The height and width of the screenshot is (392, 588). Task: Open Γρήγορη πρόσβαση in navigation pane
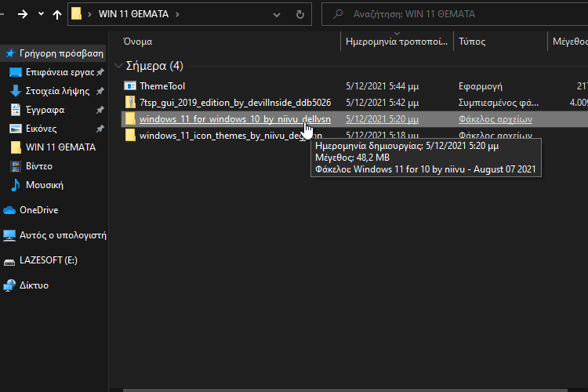pyautogui.click(x=61, y=53)
